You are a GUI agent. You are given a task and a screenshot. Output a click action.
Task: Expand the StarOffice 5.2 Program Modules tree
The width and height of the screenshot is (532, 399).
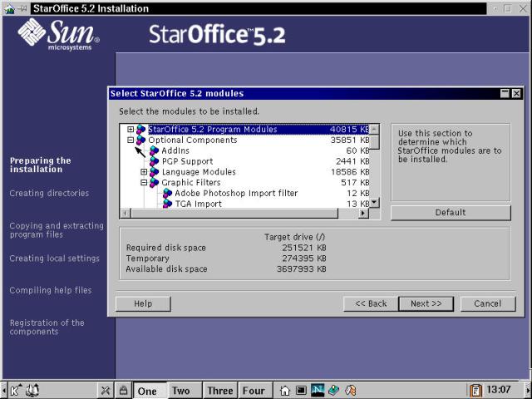coord(131,130)
